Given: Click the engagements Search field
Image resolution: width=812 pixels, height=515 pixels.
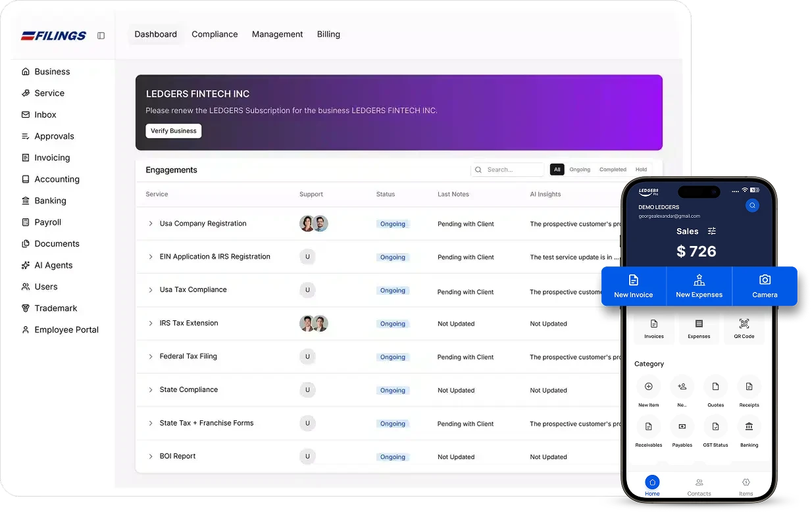Looking at the screenshot, I should pyautogui.click(x=507, y=170).
